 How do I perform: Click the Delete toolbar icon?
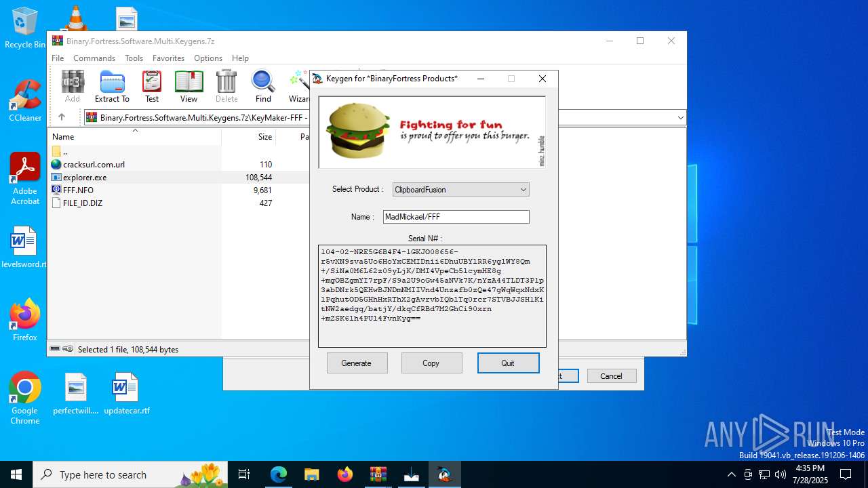point(226,86)
